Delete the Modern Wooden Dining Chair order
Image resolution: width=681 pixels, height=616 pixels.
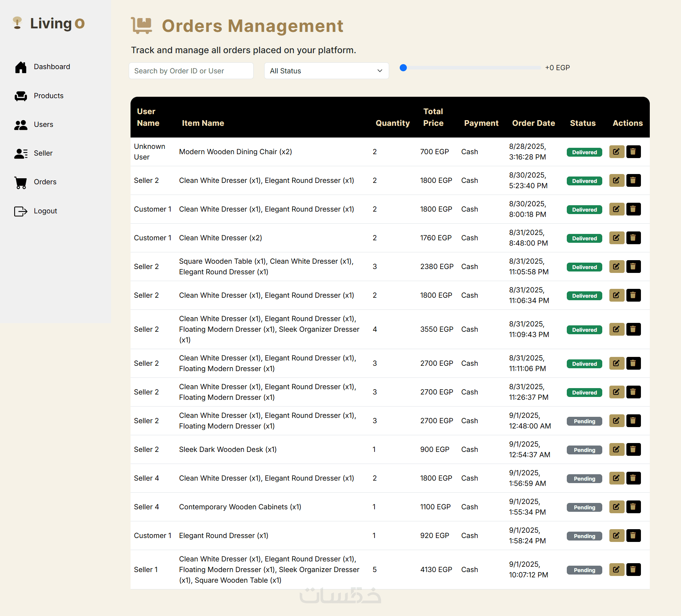click(633, 152)
